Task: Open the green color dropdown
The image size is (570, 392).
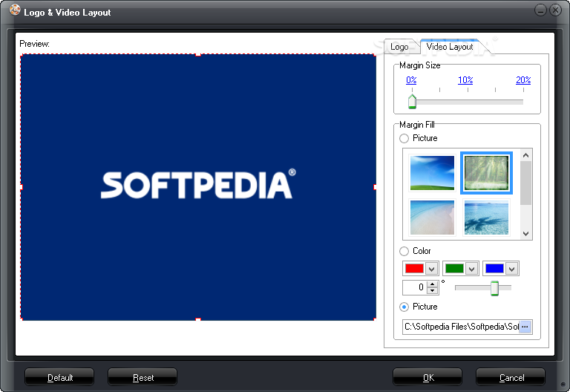Action: (471, 269)
